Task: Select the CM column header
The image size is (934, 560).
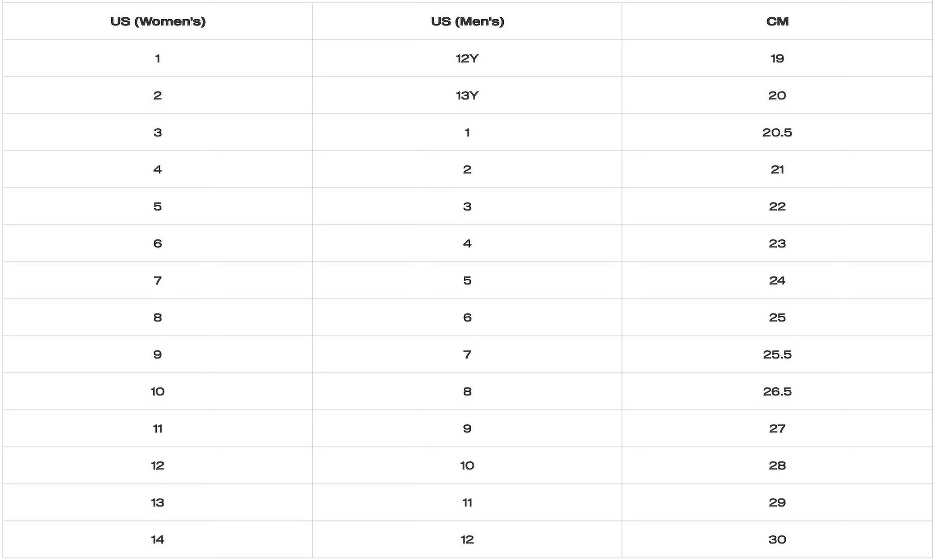Action: click(x=777, y=21)
